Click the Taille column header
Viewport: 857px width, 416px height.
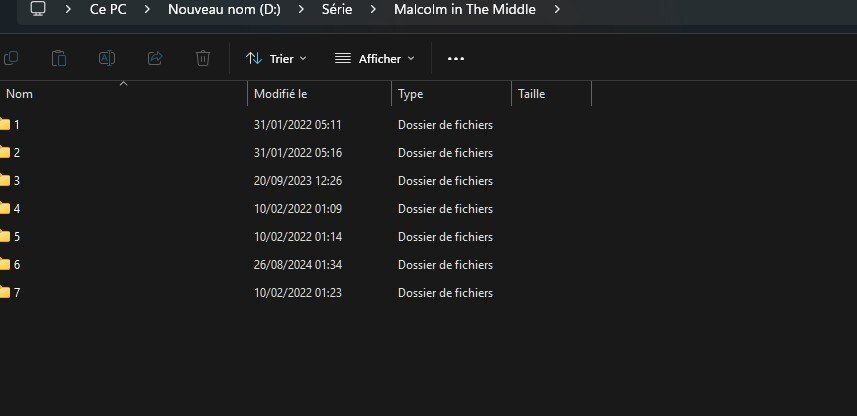[x=531, y=94]
